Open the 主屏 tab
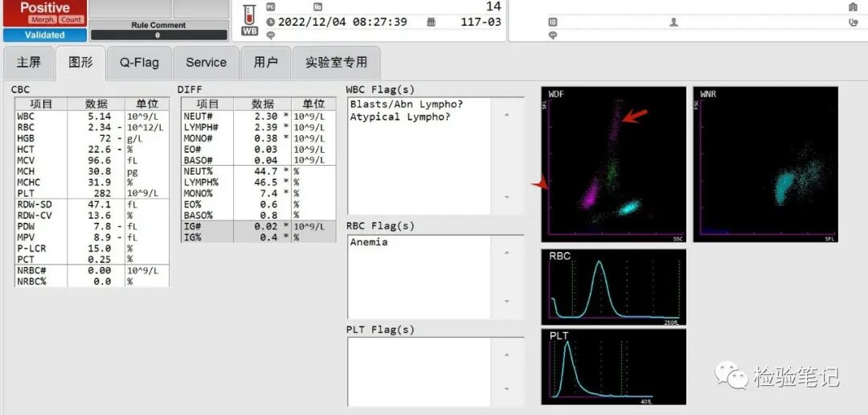Screen dimensions: 868x415 29,63
